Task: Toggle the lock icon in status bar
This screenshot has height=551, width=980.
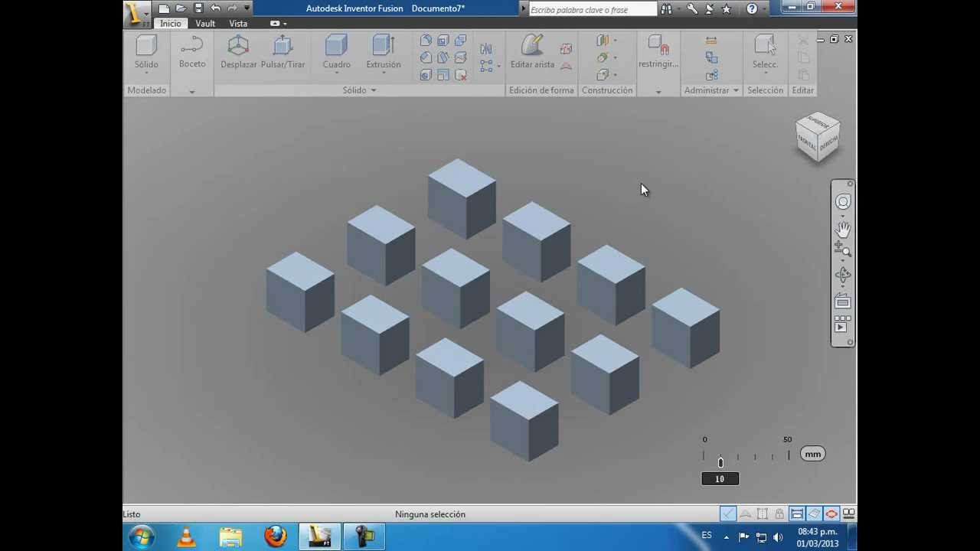Action: (779, 514)
